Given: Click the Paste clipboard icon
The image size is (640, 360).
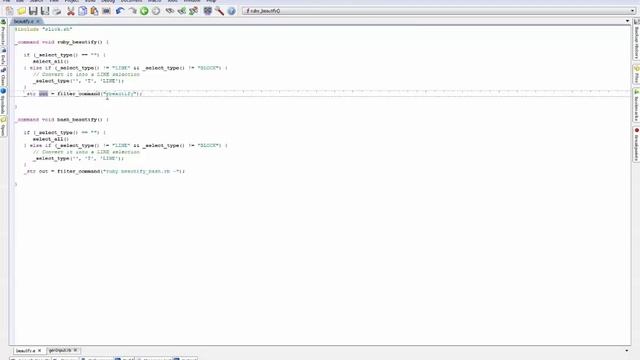Looking at the screenshot, I should [x=94, y=11].
